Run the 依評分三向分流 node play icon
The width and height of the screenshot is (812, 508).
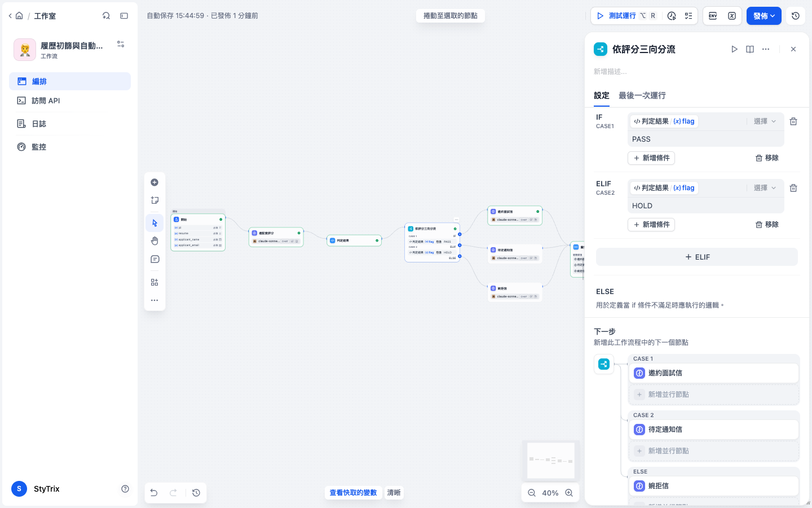click(734, 49)
